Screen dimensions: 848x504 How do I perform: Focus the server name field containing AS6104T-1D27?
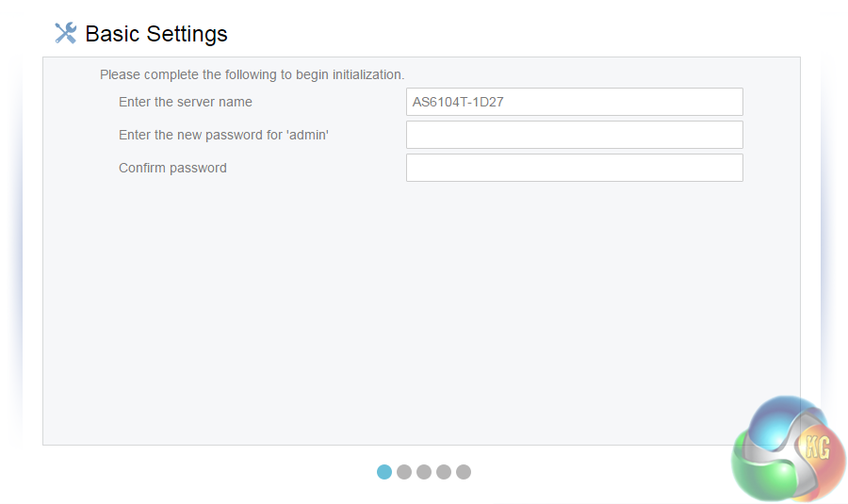(574, 102)
